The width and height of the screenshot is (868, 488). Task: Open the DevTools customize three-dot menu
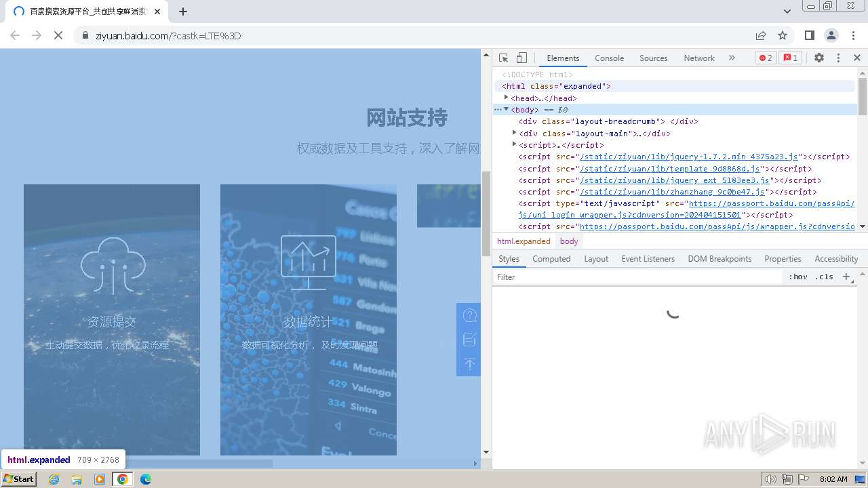[838, 58]
